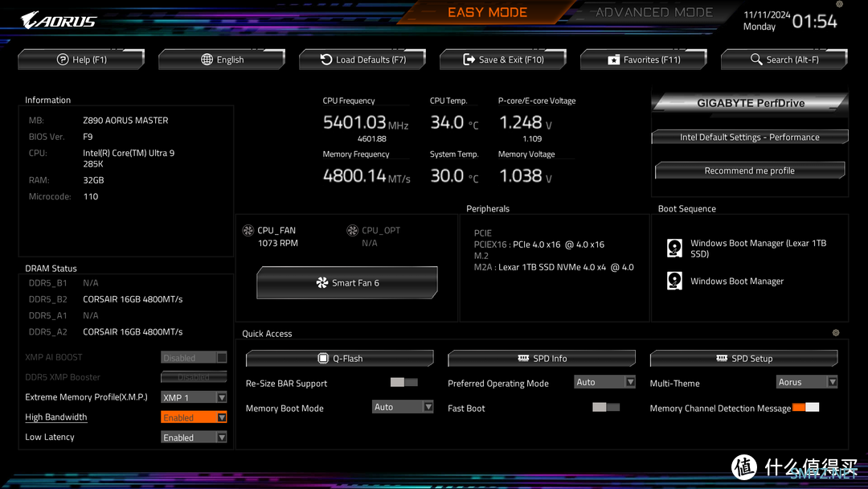Viewport: 868px width, 489px height.
Task: Open the Search (Alt-F) button
Action: click(x=784, y=60)
